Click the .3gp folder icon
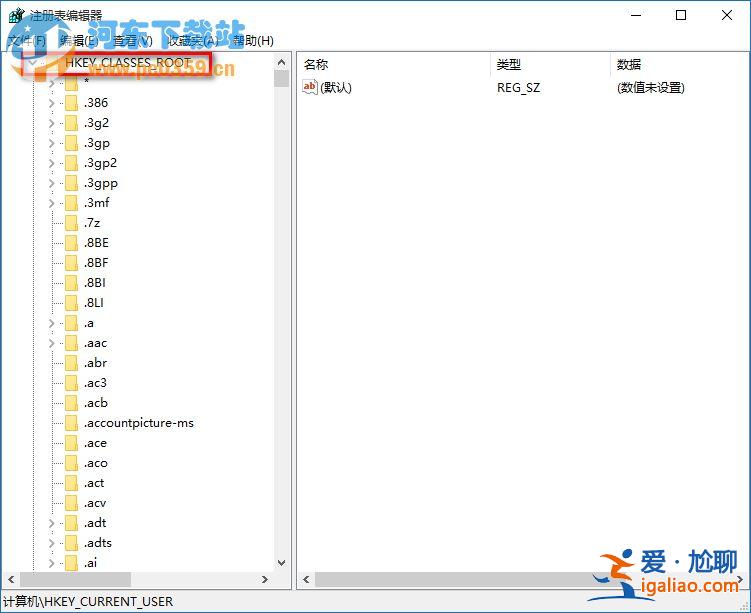 (71, 143)
